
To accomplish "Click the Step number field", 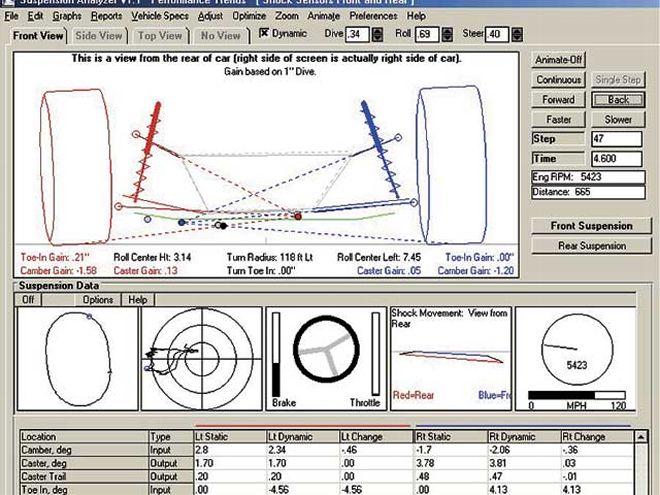I will coord(617,139).
